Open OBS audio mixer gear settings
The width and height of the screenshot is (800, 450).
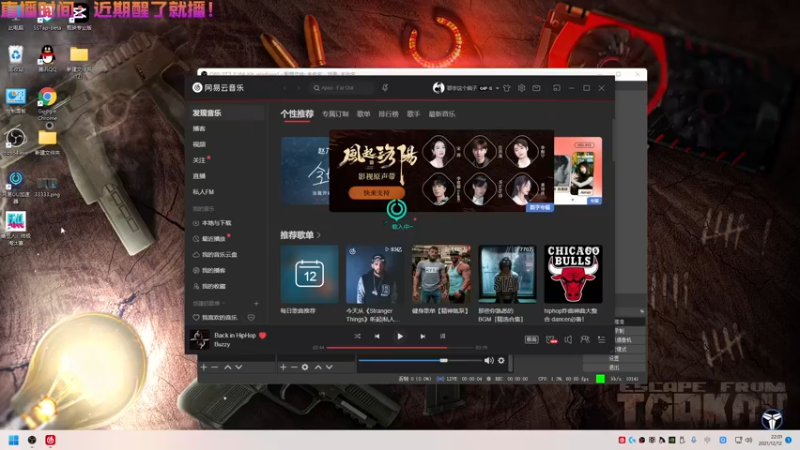coord(501,360)
